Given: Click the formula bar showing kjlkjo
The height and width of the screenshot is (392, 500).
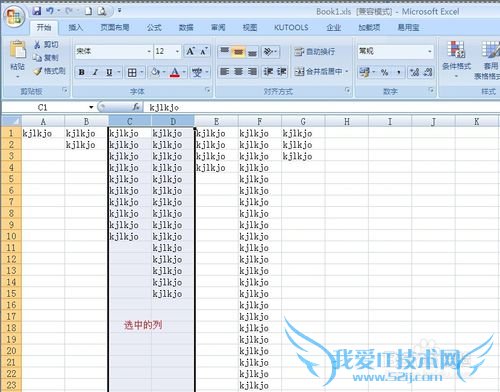Looking at the screenshot, I should tap(322, 107).
